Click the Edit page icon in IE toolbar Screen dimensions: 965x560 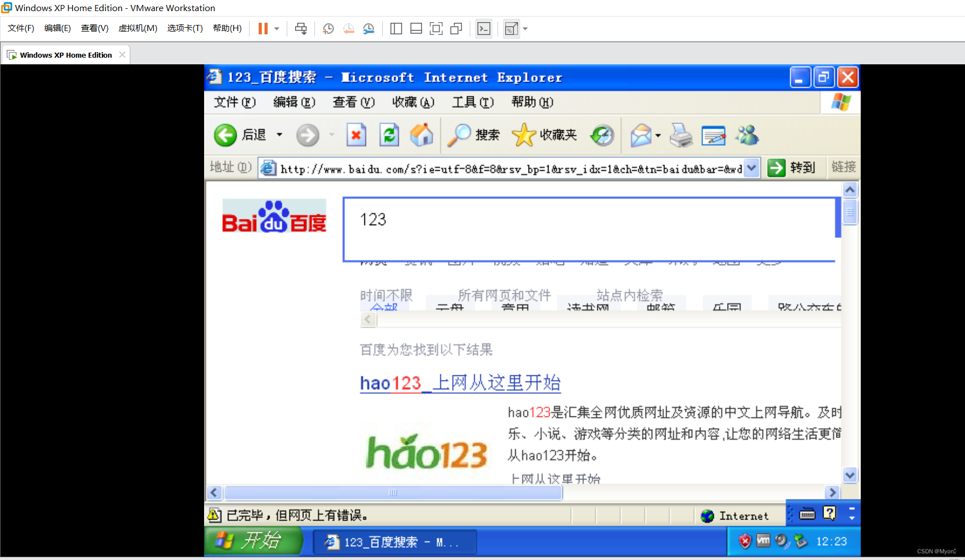click(x=714, y=135)
